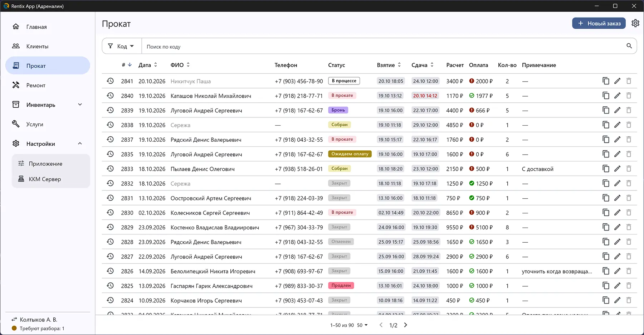Image resolution: width=644 pixels, height=335 pixels.
Task: Open the Код filter dropdown
Action: click(122, 46)
